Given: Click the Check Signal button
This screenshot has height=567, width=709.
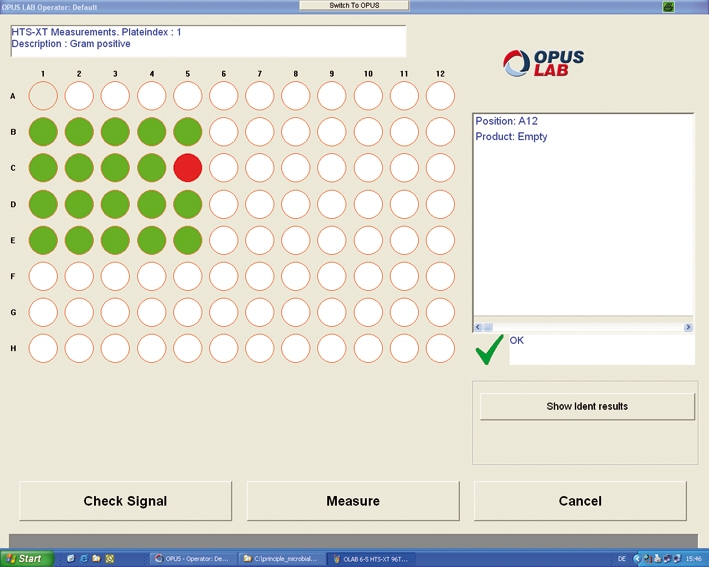Looking at the screenshot, I should coord(125,501).
